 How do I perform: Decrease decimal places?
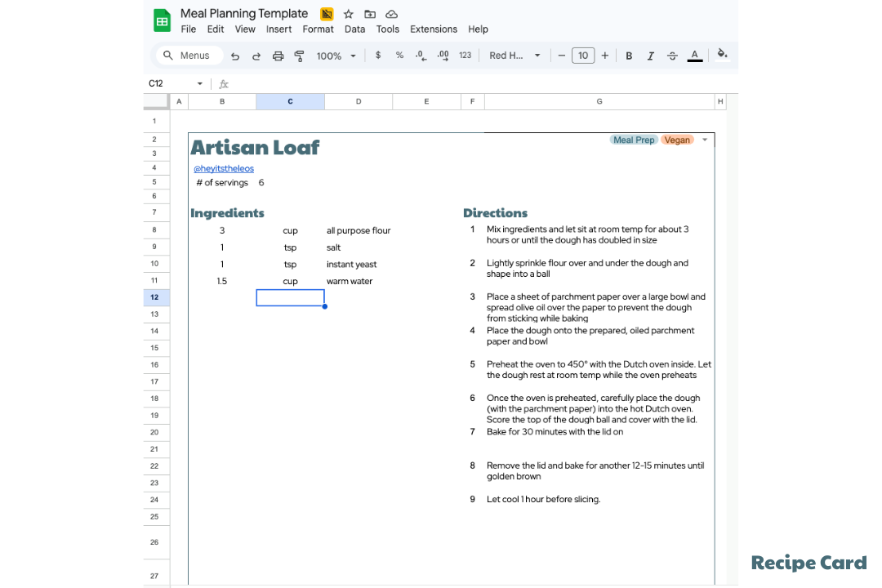click(421, 56)
